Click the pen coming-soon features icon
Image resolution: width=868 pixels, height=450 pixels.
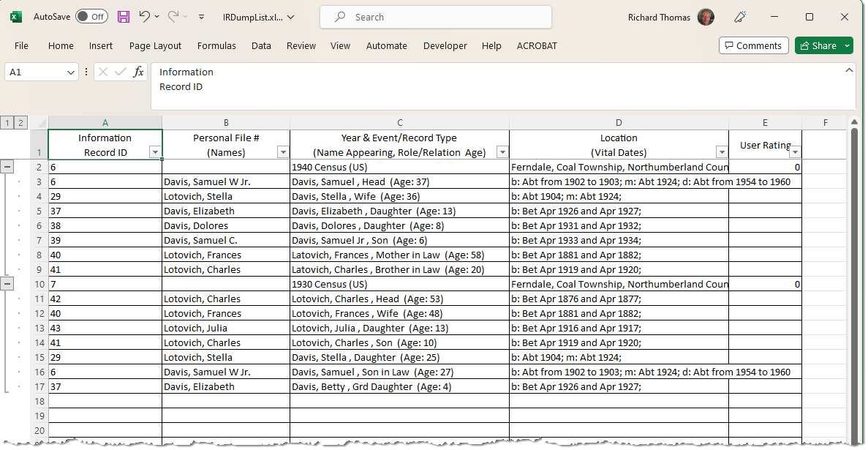point(739,17)
